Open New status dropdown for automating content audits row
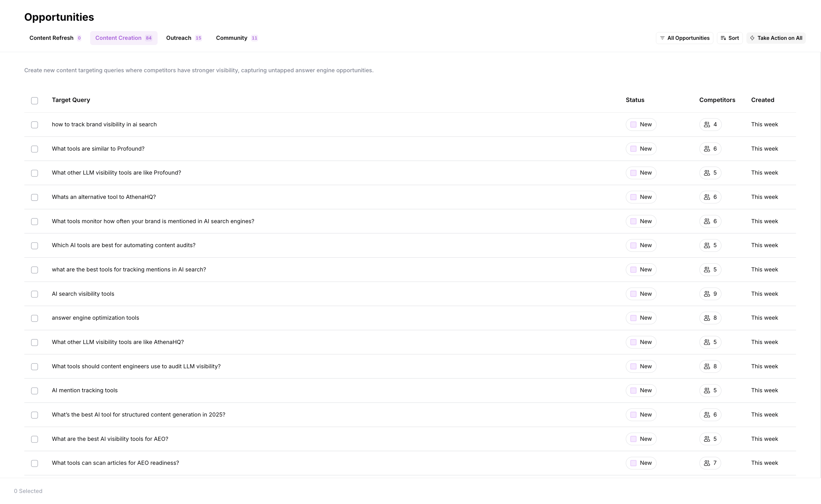The width and height of the screenshot is (821, 504). (640, 245)
